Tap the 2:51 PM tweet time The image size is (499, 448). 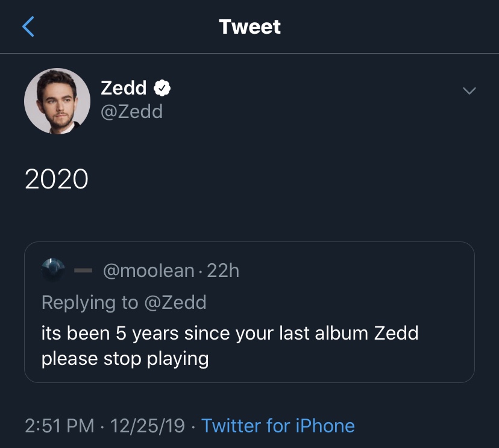pyautogui.click(x=60, y=426)
